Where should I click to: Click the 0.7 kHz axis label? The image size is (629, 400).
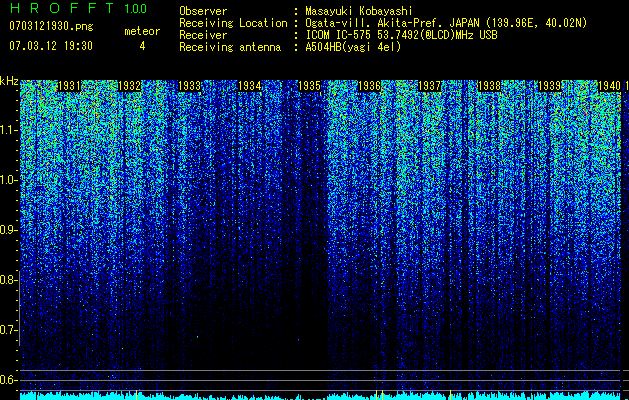[8, 330]
